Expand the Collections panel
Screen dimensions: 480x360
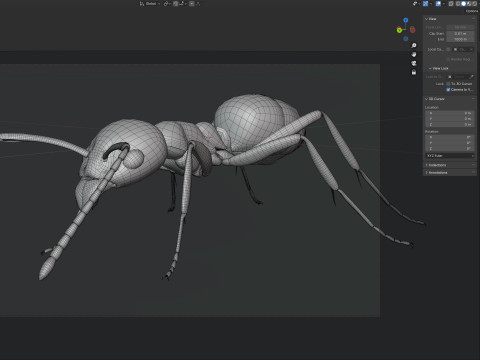click(x=436, y=165)
